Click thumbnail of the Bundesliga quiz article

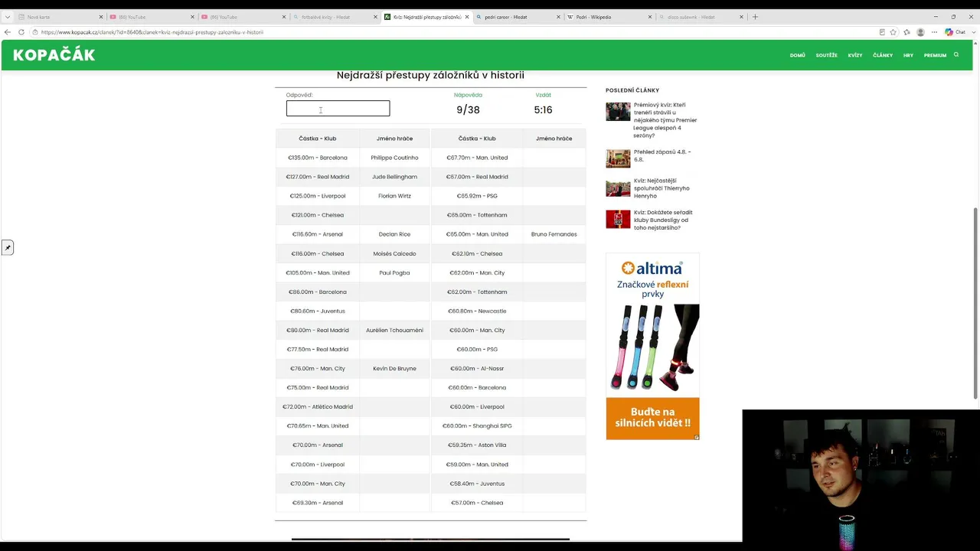click(x=618, y=219)
